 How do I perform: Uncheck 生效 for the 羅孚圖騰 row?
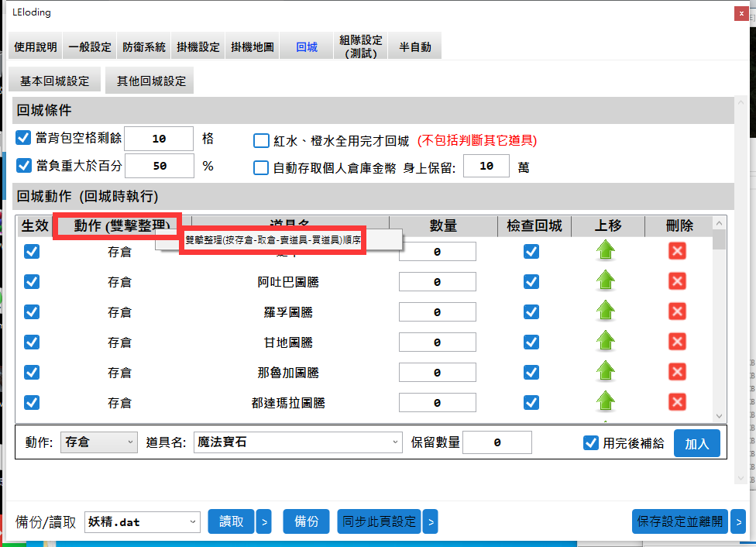[32, 312]
